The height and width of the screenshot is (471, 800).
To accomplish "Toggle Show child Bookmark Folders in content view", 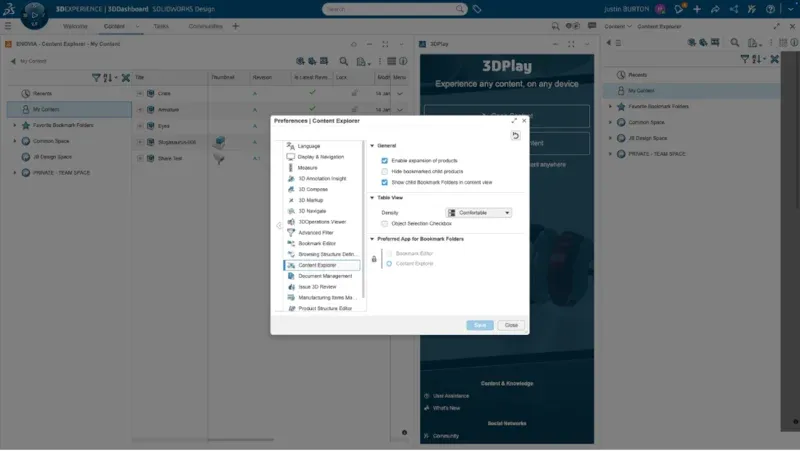I will 385,182.
